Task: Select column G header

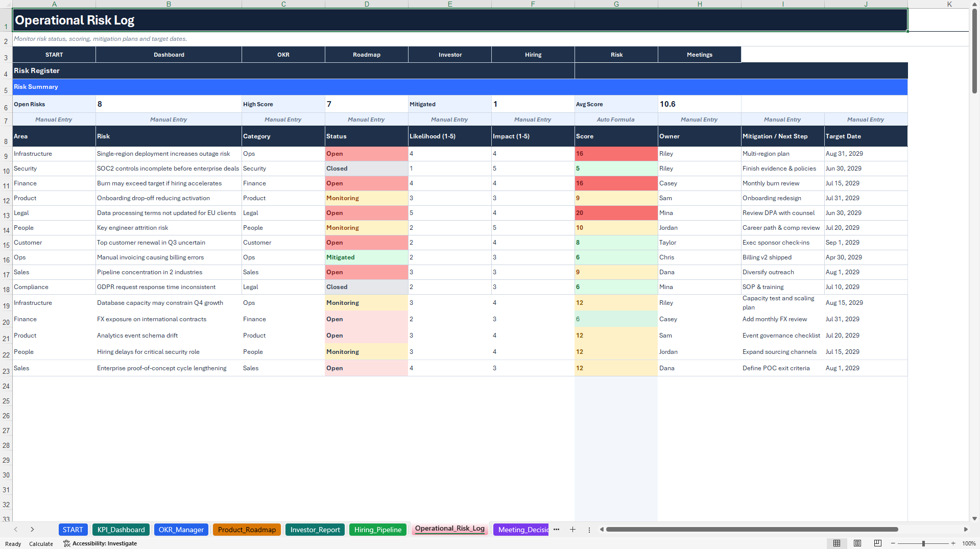Action: point(616,4)
